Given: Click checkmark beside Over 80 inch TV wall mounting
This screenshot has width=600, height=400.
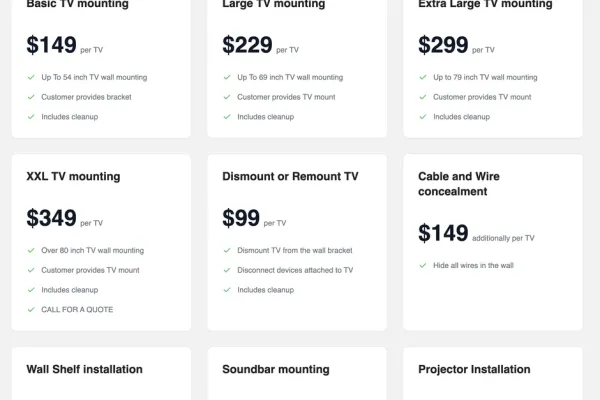Looking at the screenshot, I should 31,250.
